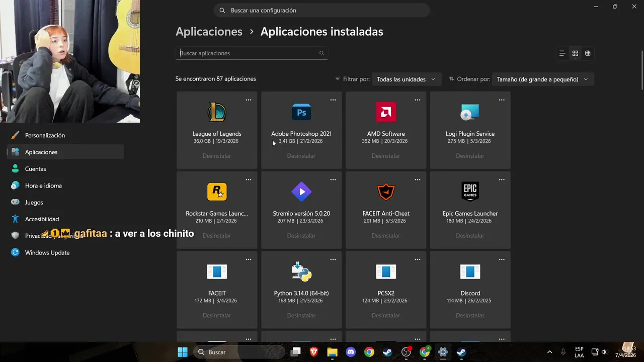Click the Stremio purple play icon
644x362 pixels.
[301, 192]
